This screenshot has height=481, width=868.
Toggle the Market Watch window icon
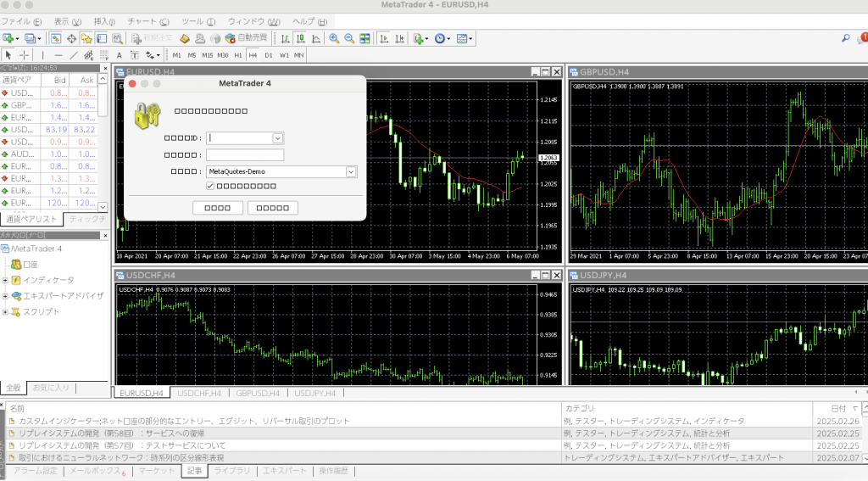point(55,38)
